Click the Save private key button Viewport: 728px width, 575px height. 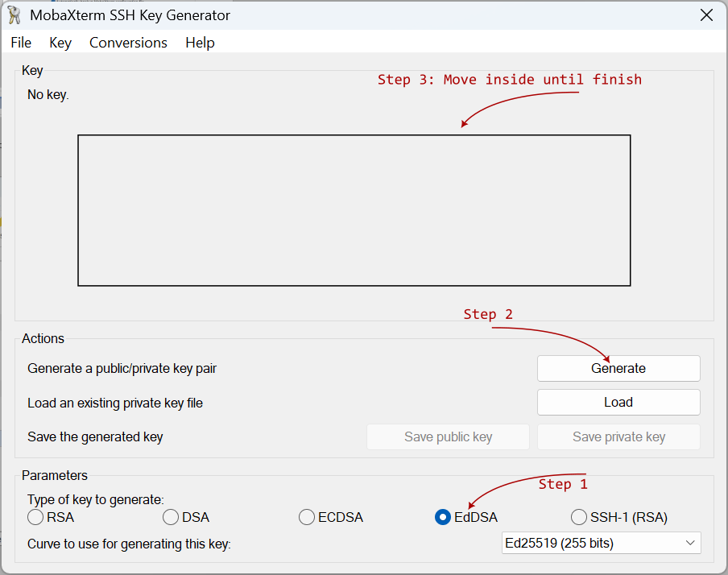point(618,436)
